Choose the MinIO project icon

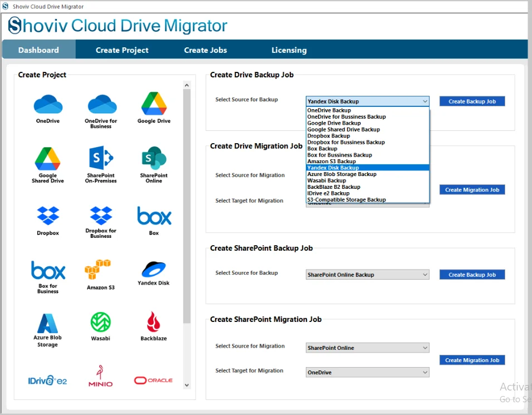(100, 376)
